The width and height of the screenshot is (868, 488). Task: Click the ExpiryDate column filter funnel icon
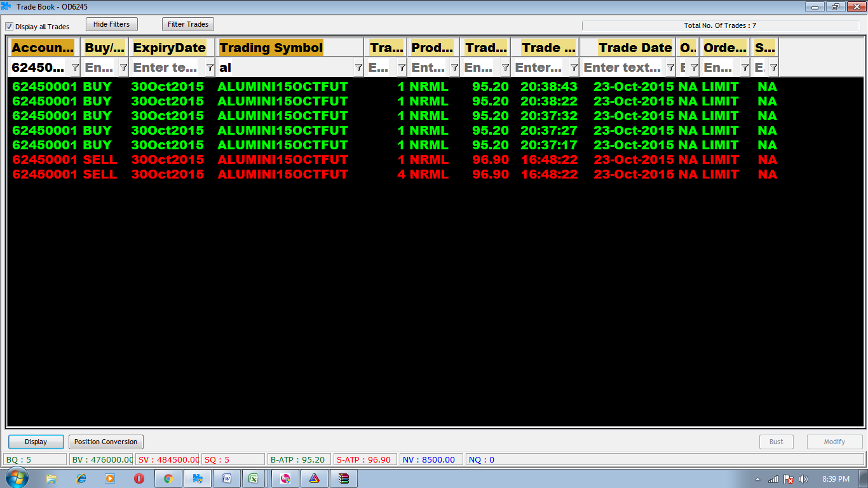[x=210, y=67]
